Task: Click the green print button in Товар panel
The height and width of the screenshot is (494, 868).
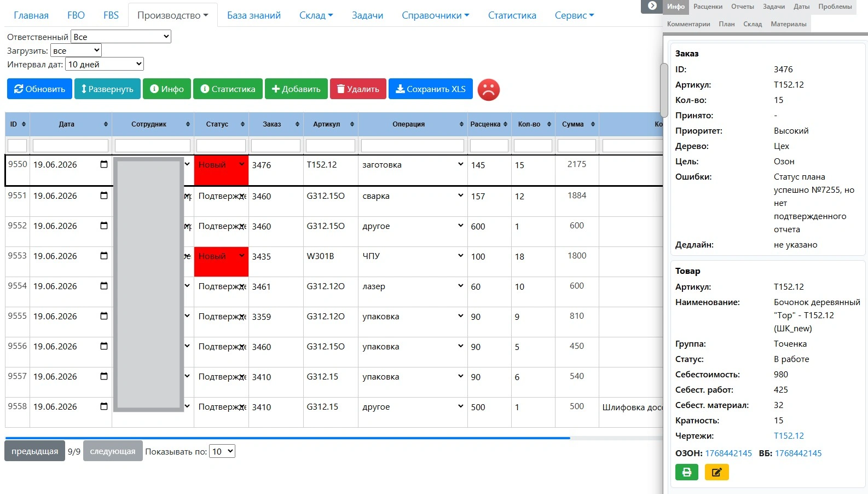Action: [687, 472]
